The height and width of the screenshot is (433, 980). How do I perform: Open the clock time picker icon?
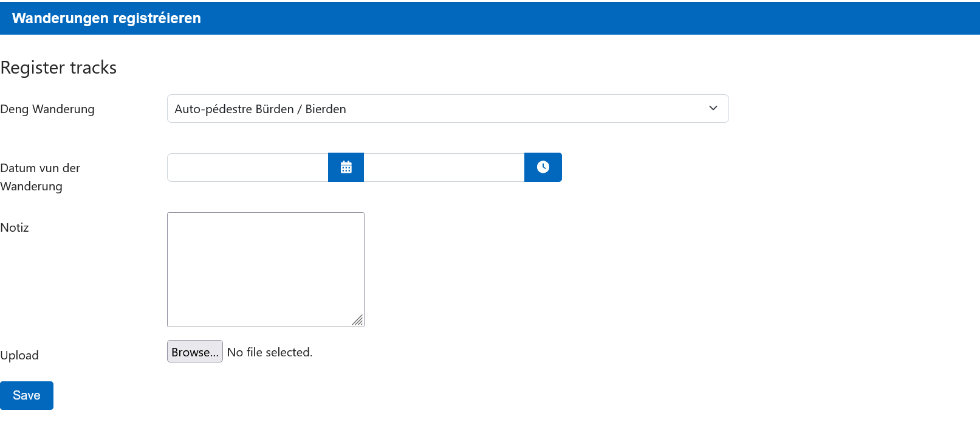pos(543,167)
